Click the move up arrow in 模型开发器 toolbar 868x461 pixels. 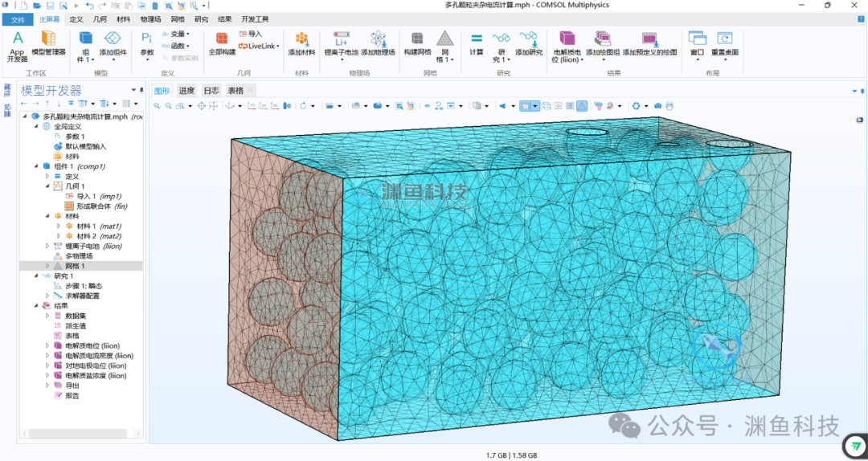click(x=47, y=104)
